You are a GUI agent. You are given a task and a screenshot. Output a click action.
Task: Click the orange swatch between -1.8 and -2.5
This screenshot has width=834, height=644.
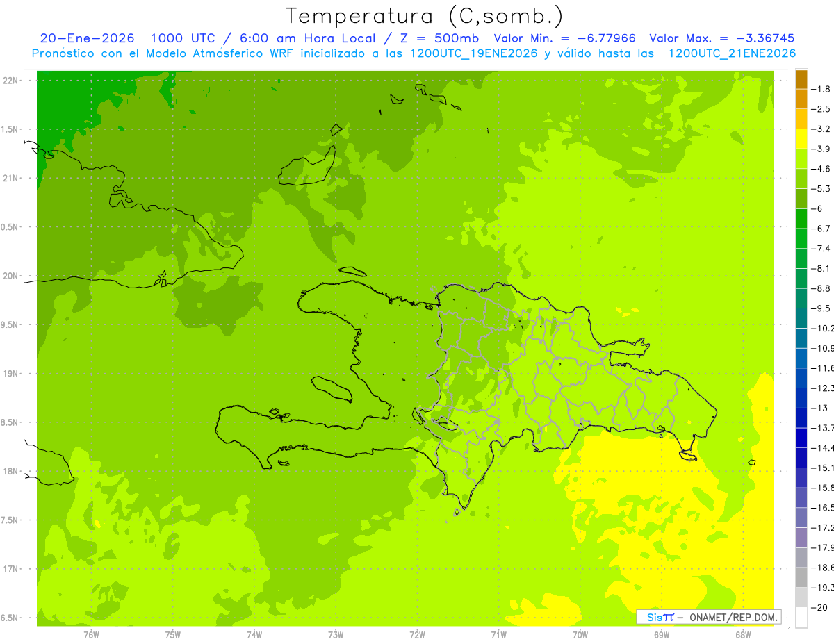[801, 99]
